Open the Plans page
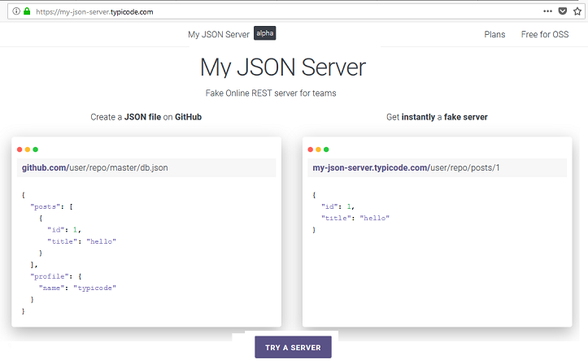Screen dimensions: 588x364 pos(494,34)
